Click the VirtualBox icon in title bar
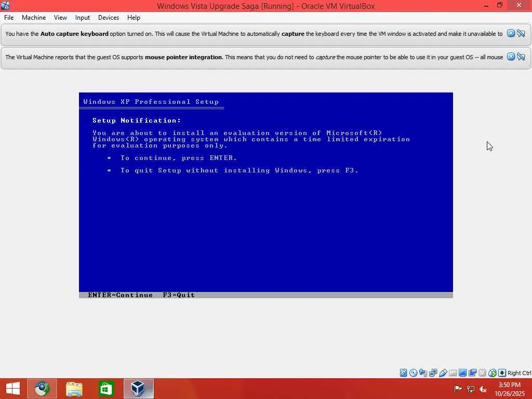 tap(5, 5)
